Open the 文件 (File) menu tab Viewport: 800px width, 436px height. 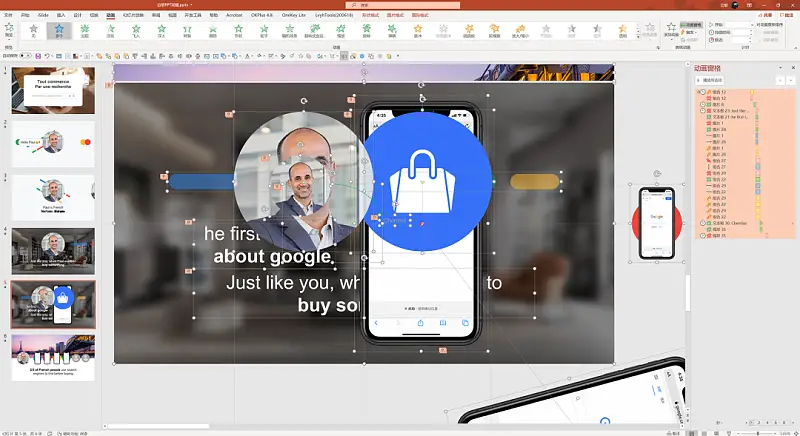tap(8, 15)
